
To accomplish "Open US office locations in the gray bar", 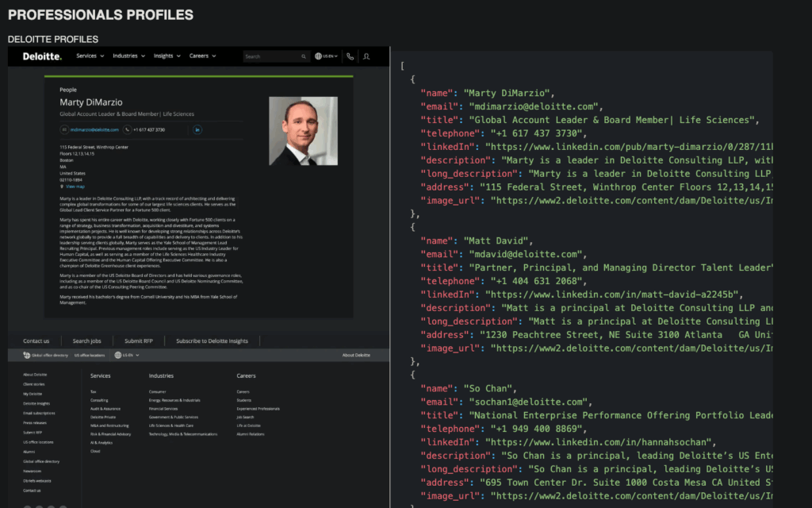I will 89,355.
